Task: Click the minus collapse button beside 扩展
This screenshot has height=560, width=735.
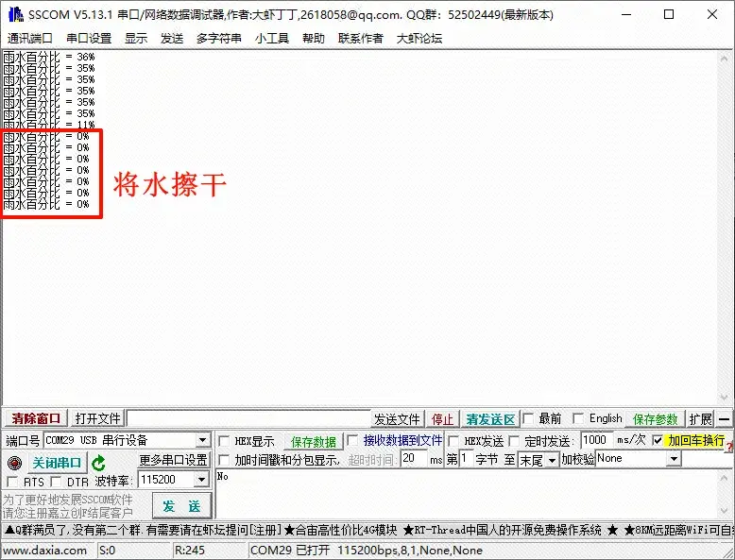Action: tap(725, 419)
